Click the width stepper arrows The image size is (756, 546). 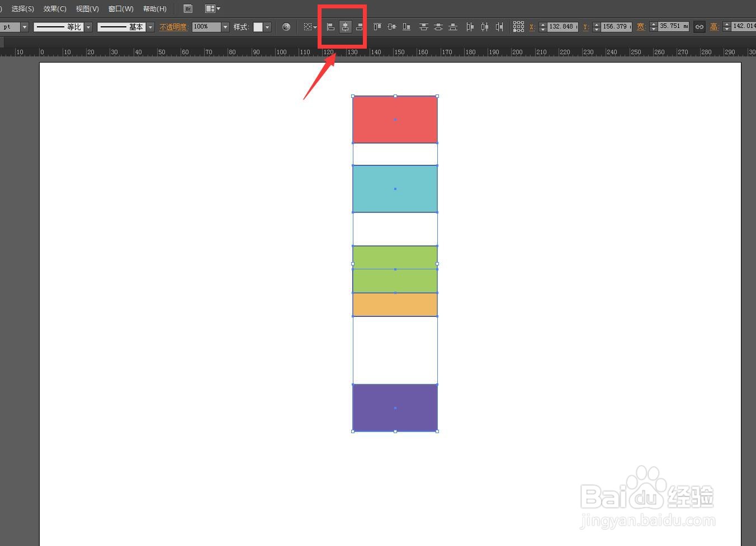click(x=654, y=27)
